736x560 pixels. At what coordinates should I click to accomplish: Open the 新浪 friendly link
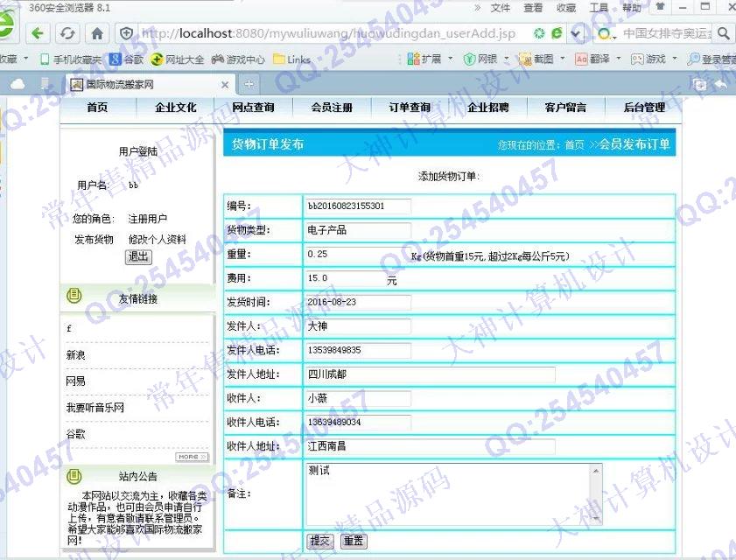(x=75, y=355)
